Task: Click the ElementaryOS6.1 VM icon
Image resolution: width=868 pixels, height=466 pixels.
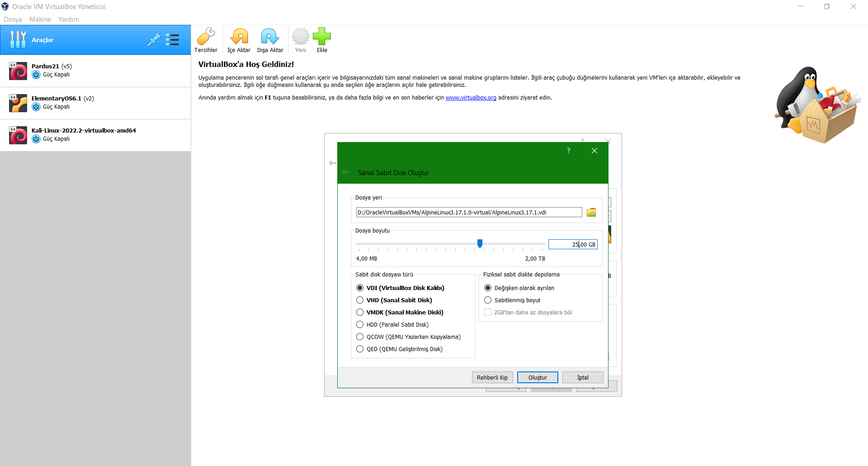Action: tap(18, 103)
